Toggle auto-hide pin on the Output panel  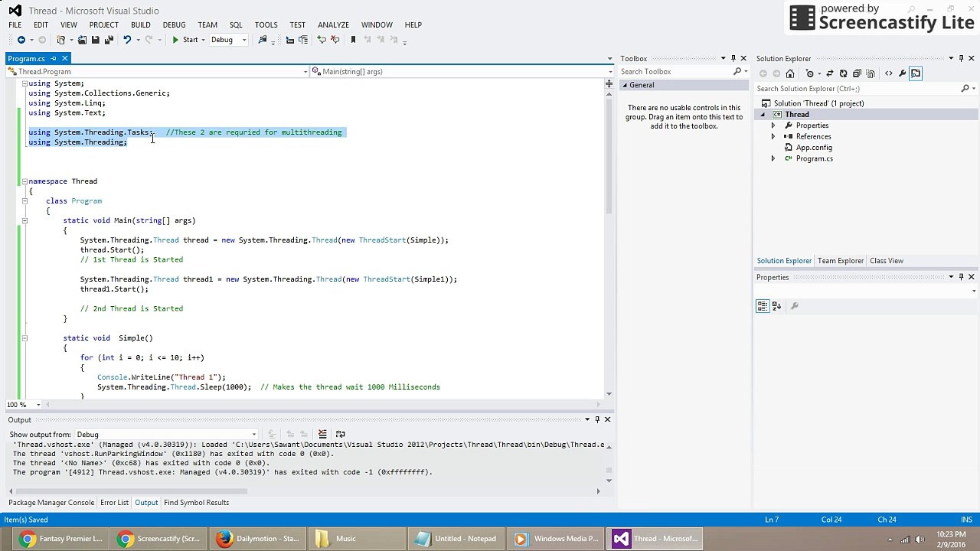597,419
